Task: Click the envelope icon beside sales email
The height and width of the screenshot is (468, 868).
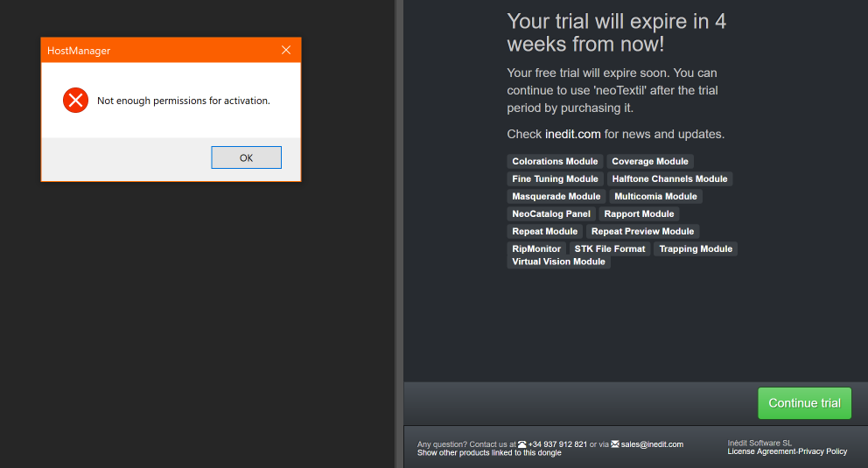Action: coord(615,444)
